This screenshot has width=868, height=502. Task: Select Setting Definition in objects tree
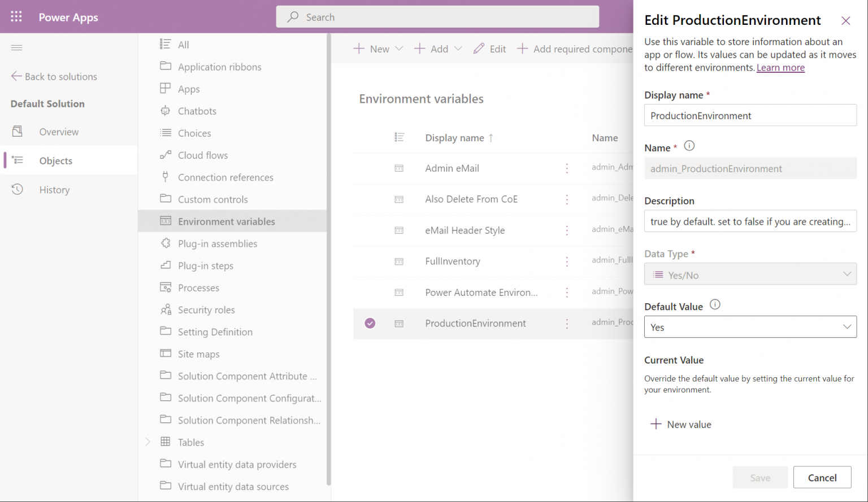tap(215, 332)
